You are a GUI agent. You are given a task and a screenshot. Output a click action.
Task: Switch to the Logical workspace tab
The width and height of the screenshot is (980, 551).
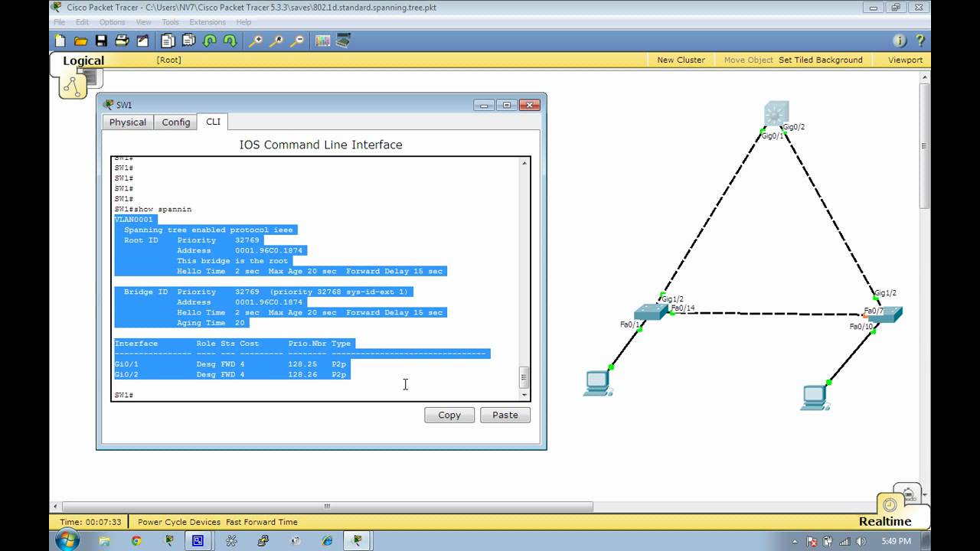pos(83,61)
